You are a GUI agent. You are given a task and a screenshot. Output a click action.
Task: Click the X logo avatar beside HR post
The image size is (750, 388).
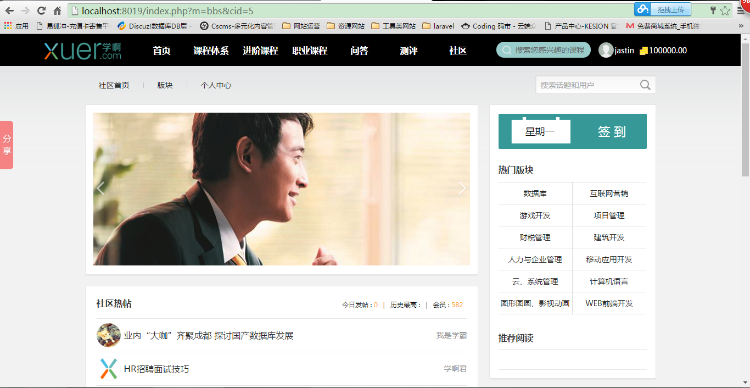109,368
